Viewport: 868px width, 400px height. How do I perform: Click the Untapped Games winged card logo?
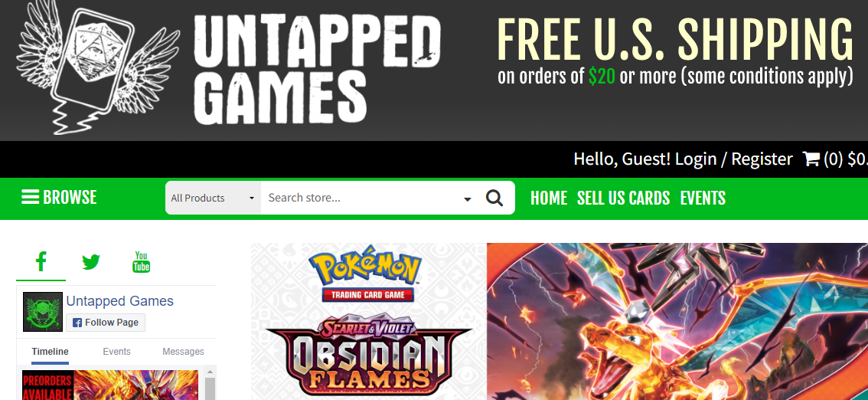tap(99, 69)
